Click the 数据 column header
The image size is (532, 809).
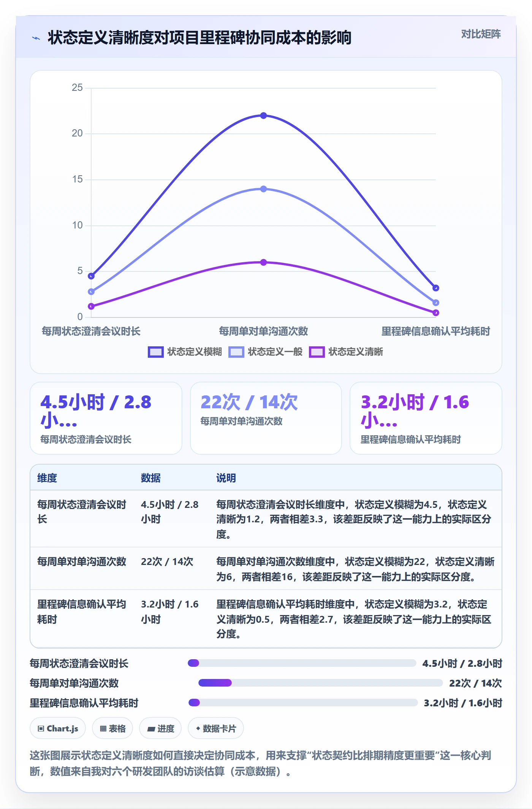coord(151,478)
